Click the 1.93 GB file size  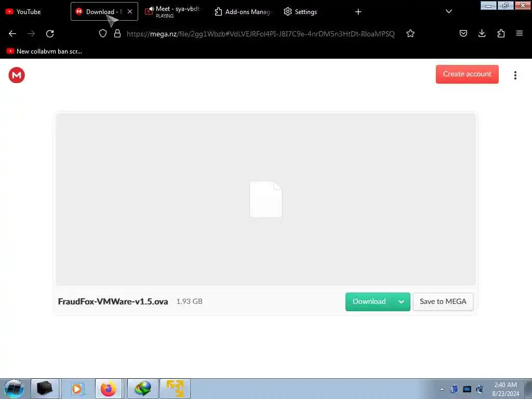189,301
